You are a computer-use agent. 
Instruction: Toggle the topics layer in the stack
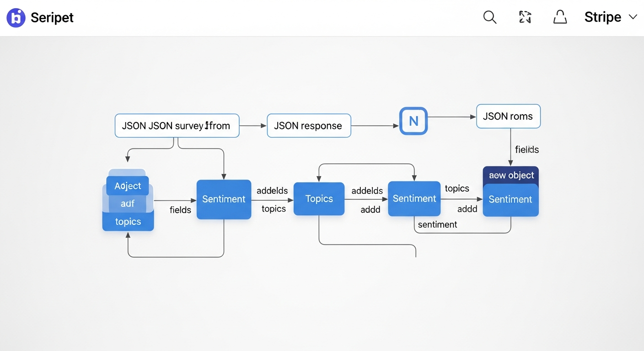point(128,221)
